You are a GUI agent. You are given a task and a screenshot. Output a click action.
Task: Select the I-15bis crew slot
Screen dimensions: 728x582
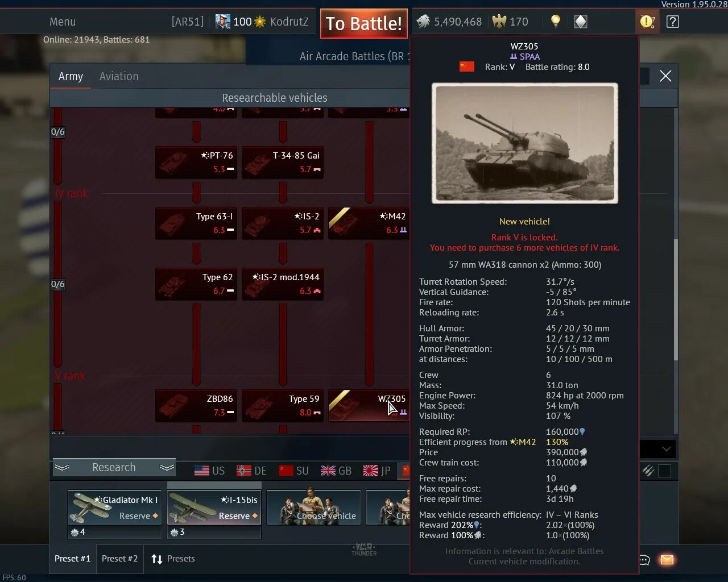[214, 507]
